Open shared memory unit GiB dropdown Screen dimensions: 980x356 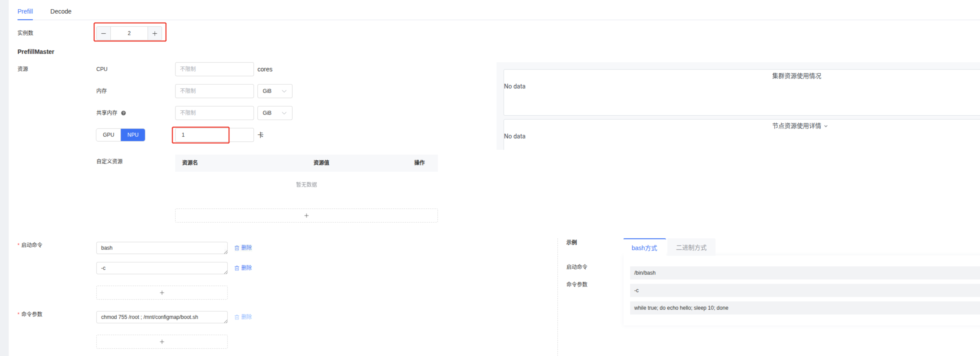click(275, 113)
